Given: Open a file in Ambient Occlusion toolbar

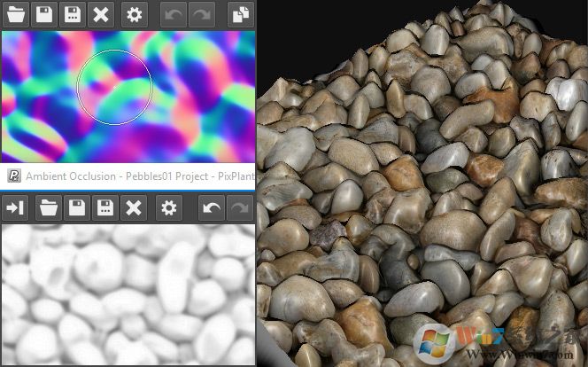Looking at the screenshot, I should tap(49, 207).
